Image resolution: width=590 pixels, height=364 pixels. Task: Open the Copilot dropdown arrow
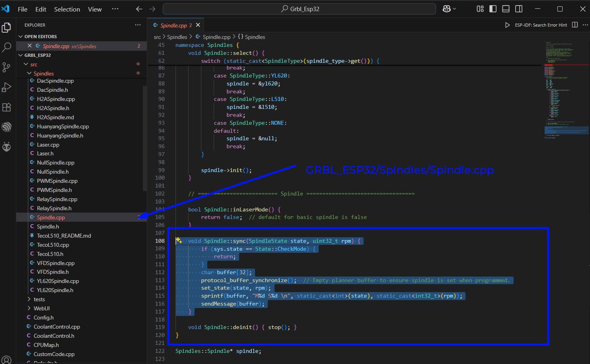click(x=454, y=9)
